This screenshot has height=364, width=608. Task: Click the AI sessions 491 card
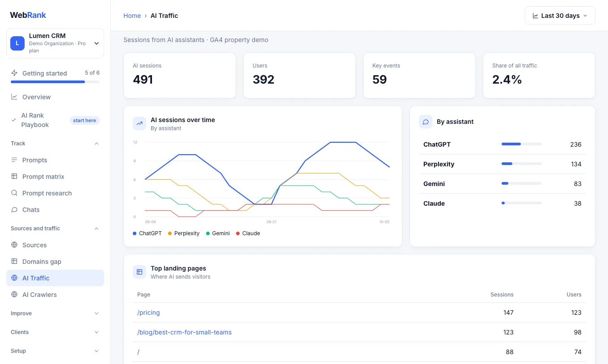point(180,75)
